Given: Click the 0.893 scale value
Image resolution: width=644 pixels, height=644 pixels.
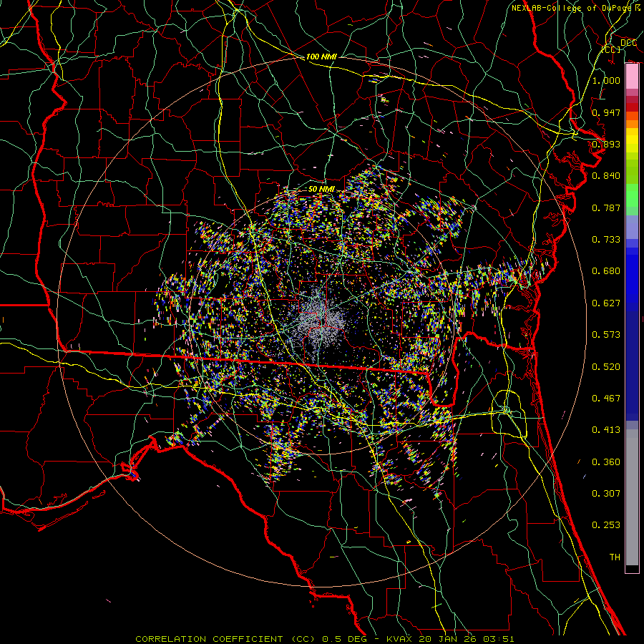Looking at the screenshot, I should [606, 144].
